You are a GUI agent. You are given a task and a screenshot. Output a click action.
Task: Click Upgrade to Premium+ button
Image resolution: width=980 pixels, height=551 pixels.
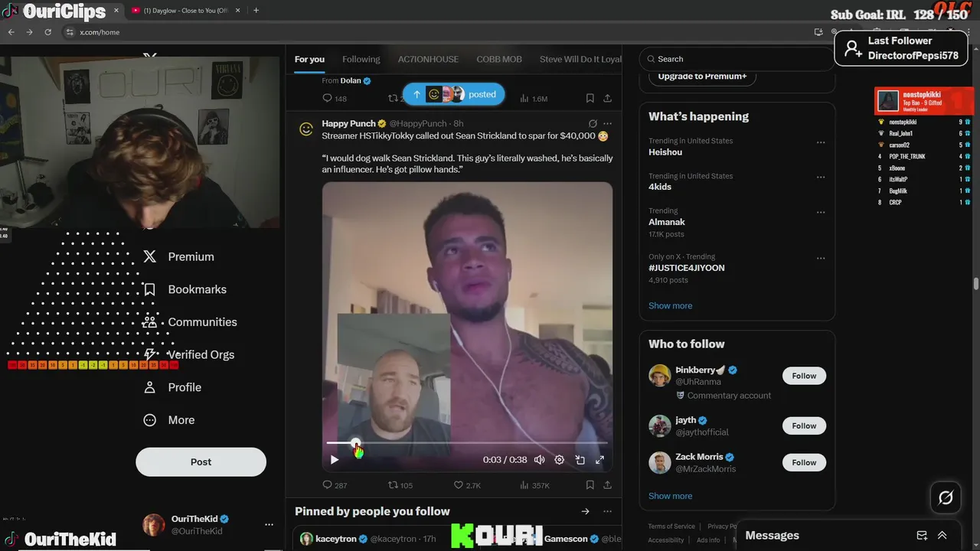702,77
